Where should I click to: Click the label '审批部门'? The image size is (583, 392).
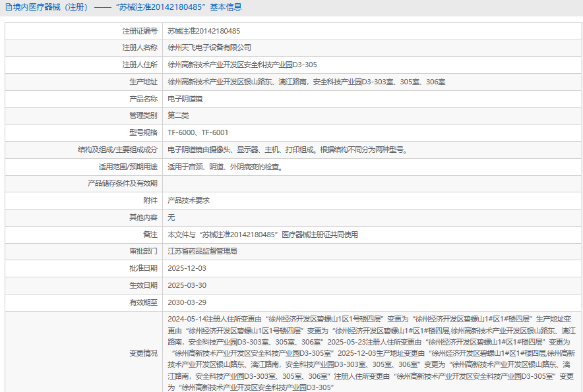(x=143, y=251)
